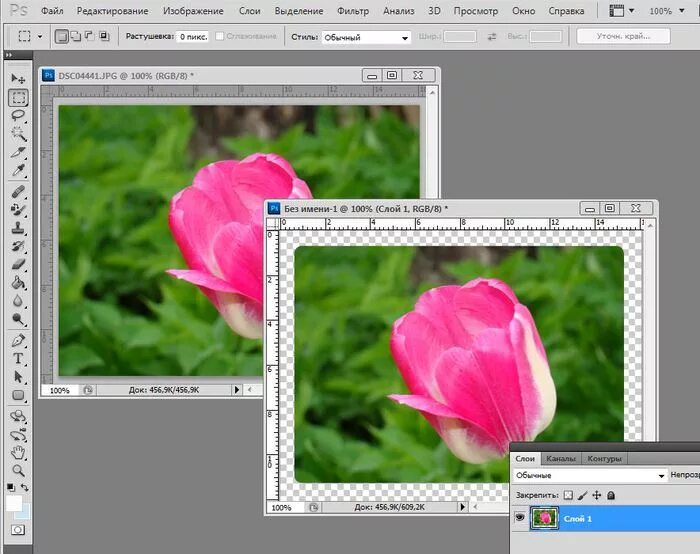Viewport: 700px width, 554px height.
Task: Select the Magic Wand tool
Action: click(18, 133)
